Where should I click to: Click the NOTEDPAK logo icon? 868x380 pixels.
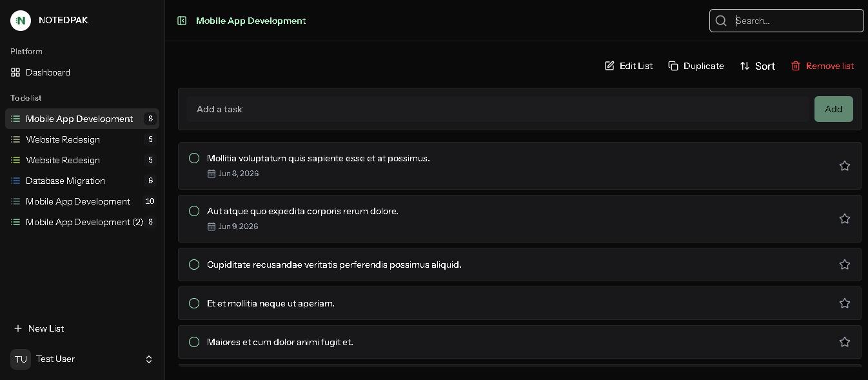(21, 21)
